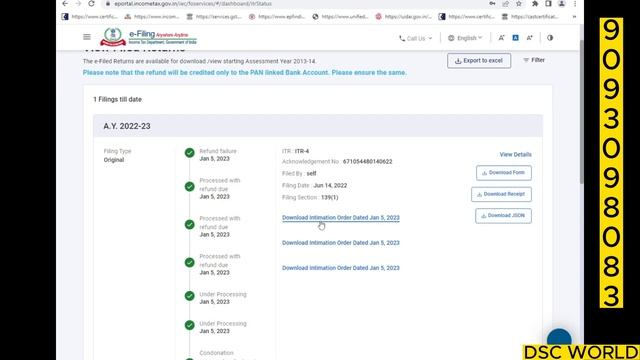Click the '1 Filings till date' text
640x360 pixels.
click(x=117, y=99)
